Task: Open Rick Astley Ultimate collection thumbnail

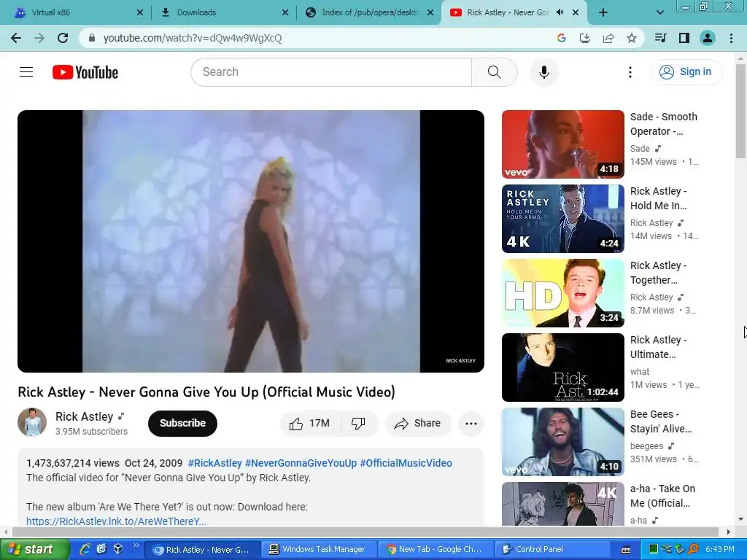Action: point(562,367)
